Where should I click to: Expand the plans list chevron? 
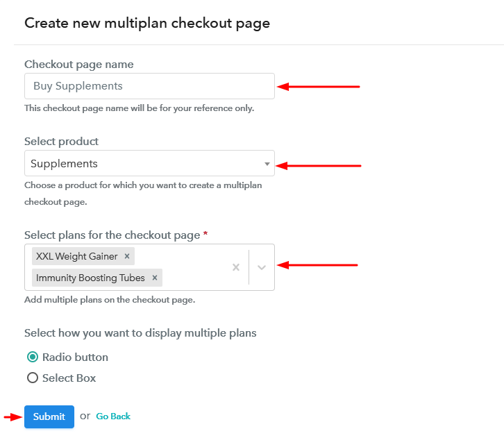[x=262, y=267]
